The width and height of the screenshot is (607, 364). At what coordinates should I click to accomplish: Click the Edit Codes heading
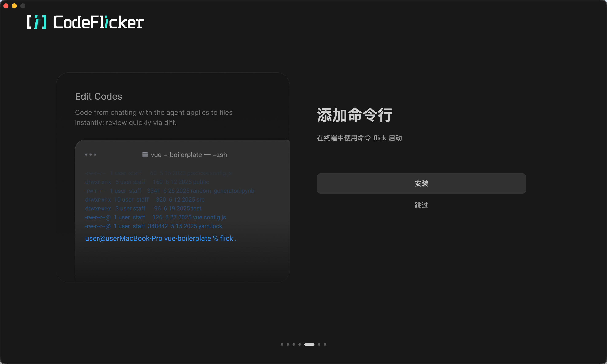coord(98,96)
